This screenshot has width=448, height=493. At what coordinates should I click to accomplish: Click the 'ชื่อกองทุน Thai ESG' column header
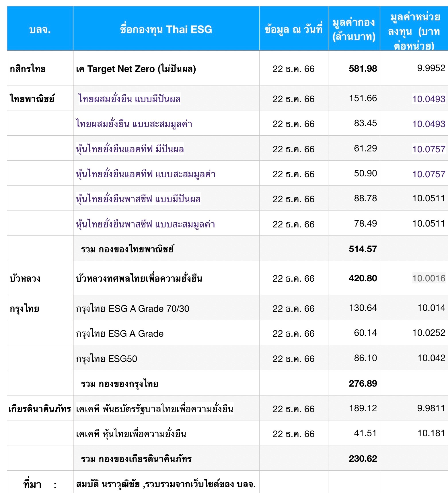pyautogui.click(x=166, y=29)
